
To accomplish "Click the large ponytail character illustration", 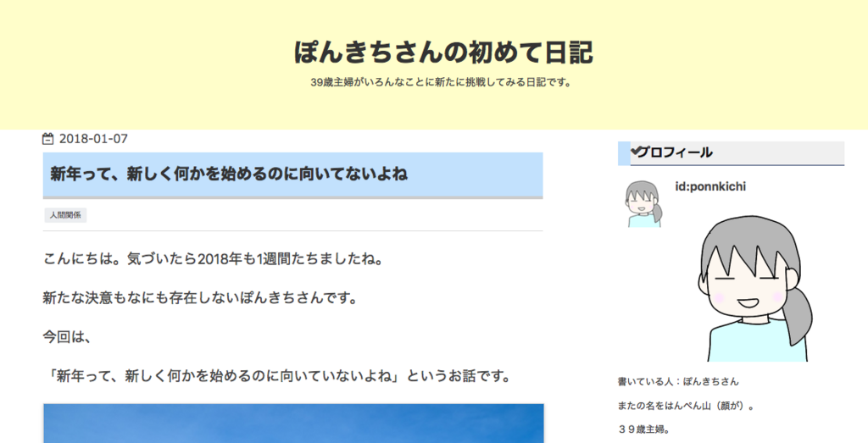I will point(756,289).
